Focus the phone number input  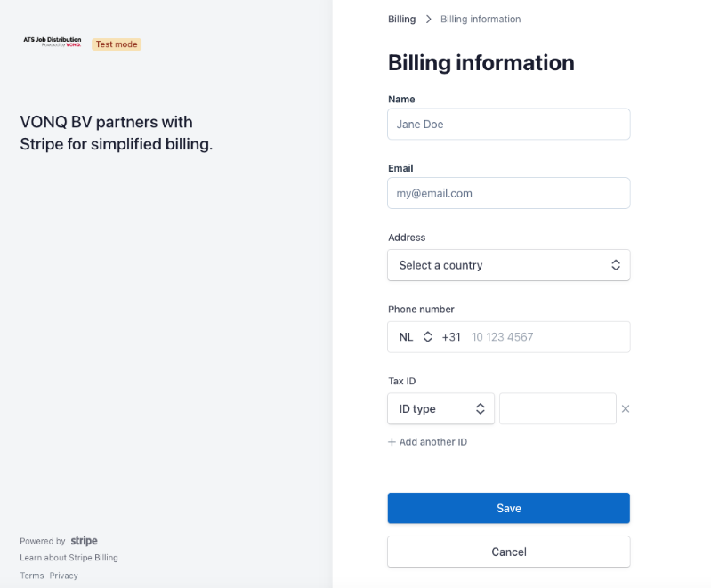(x=548, y=337)
